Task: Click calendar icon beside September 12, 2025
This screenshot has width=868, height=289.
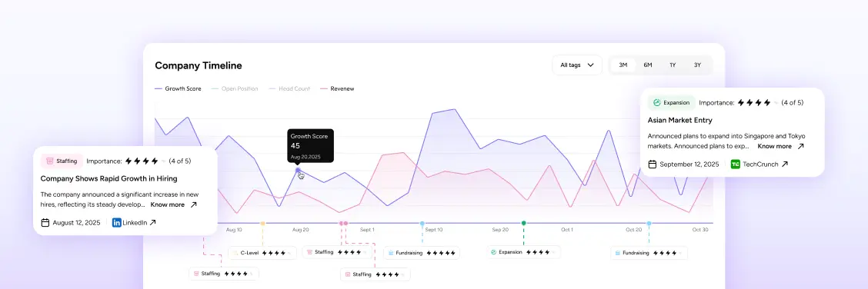Action: pos(653,164)
